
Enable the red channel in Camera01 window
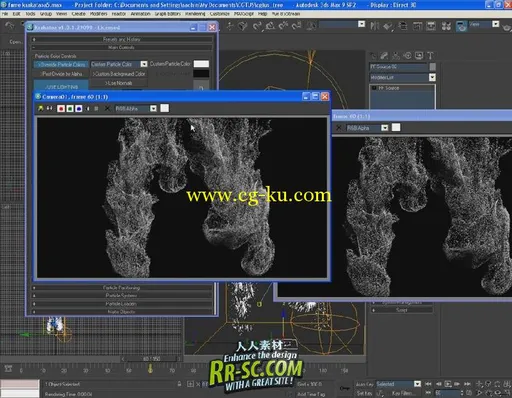pos(61,109)
